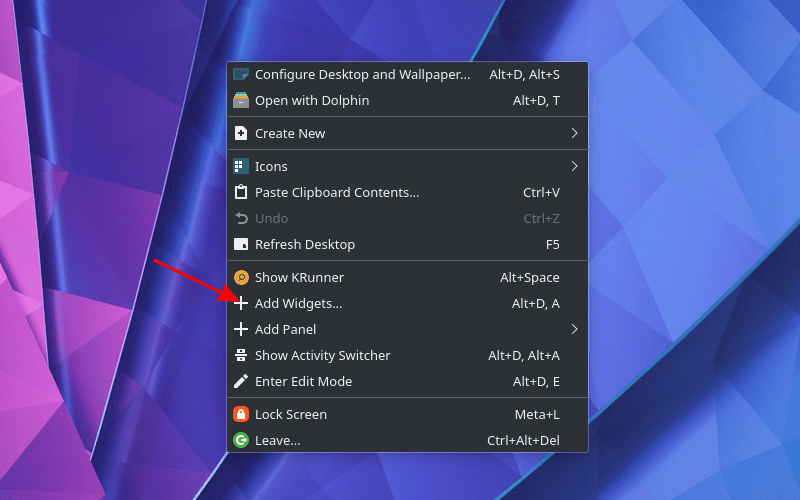Choose the Leave... text in the menu

277,441
